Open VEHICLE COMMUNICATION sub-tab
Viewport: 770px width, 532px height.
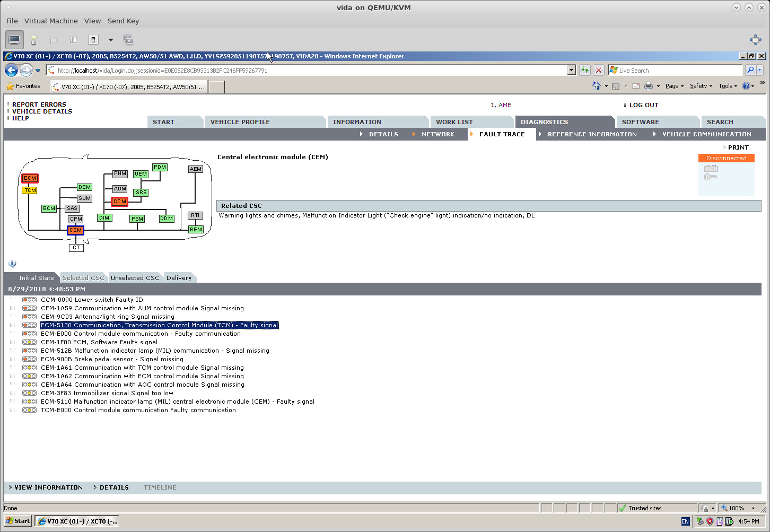706,134
